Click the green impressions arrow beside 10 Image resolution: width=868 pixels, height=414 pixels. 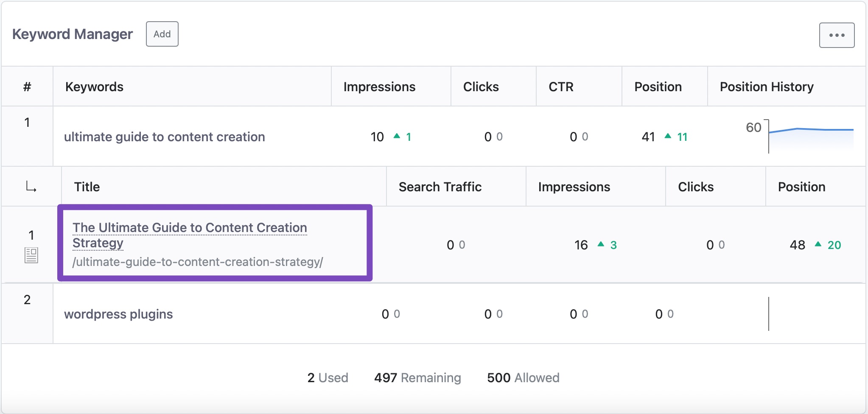[x=397, y=136]
